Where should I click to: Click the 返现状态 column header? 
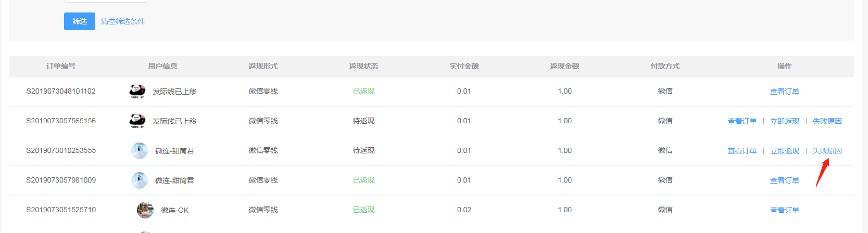(x=363, y=66)
